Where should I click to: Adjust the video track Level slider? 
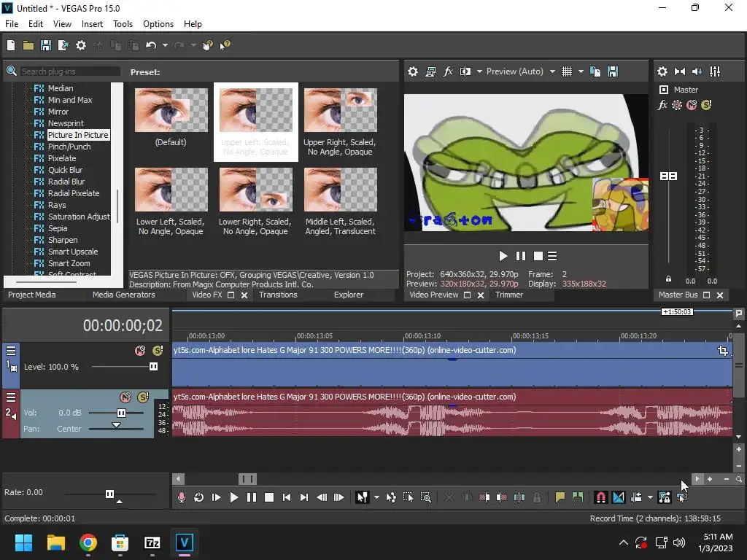coord(153,367)
